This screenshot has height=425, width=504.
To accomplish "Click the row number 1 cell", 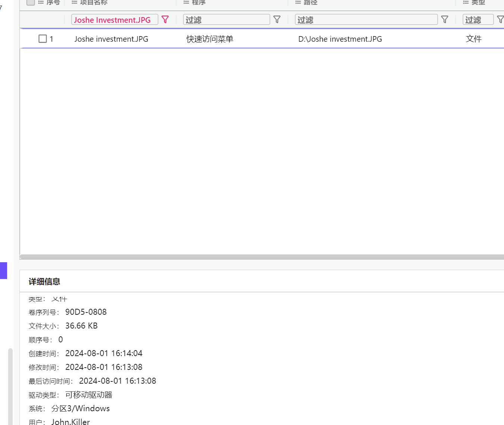I will (51, 39).
